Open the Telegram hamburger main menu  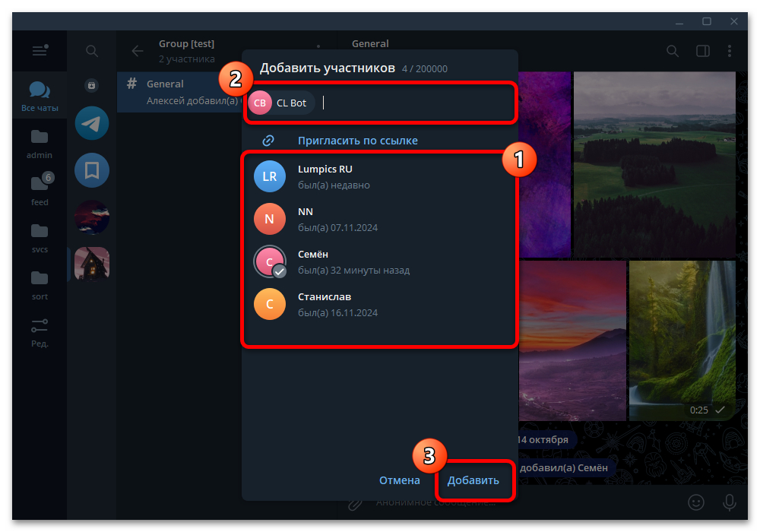[40, 50]
